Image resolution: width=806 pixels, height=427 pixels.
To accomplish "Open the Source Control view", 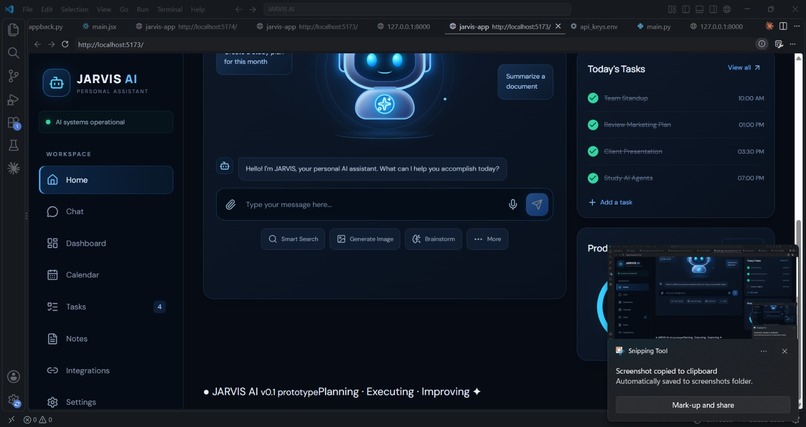I will pos(13,76).
